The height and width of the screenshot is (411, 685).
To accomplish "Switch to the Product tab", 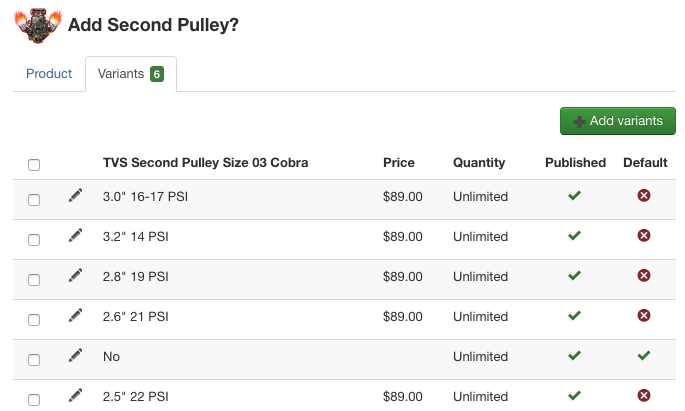I will click(x=49, y=74).
